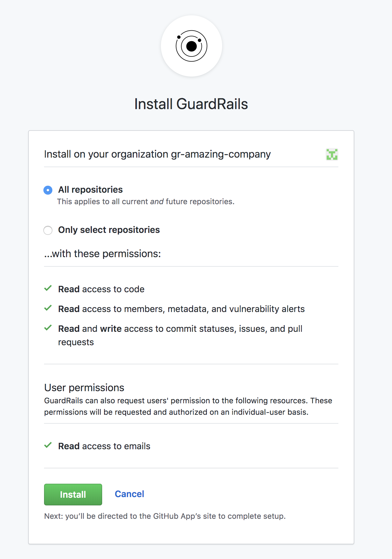Click 'Read access to code' permission text
This screenshot has height=559, width=392.
[x=101, y=289]
